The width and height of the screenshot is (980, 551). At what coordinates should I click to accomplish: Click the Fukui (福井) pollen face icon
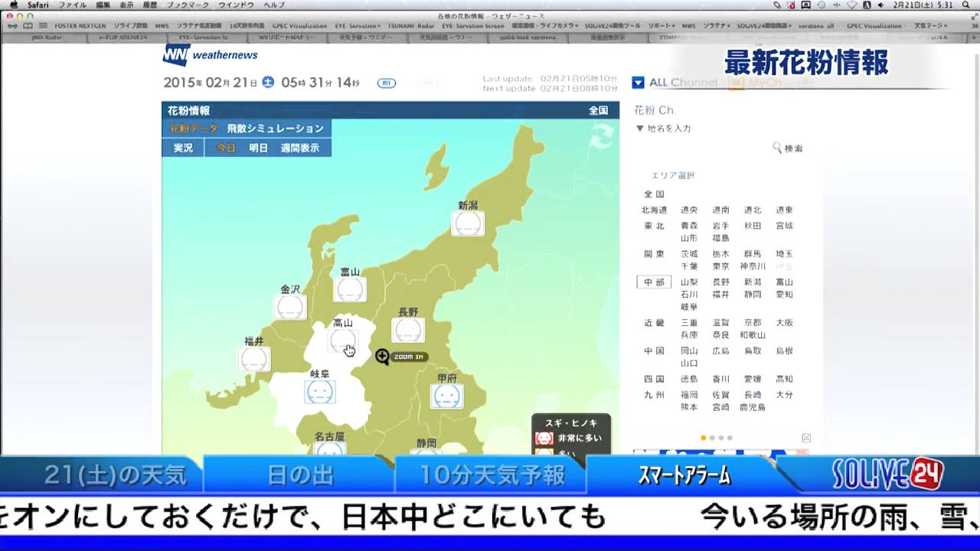pos(254,359)
